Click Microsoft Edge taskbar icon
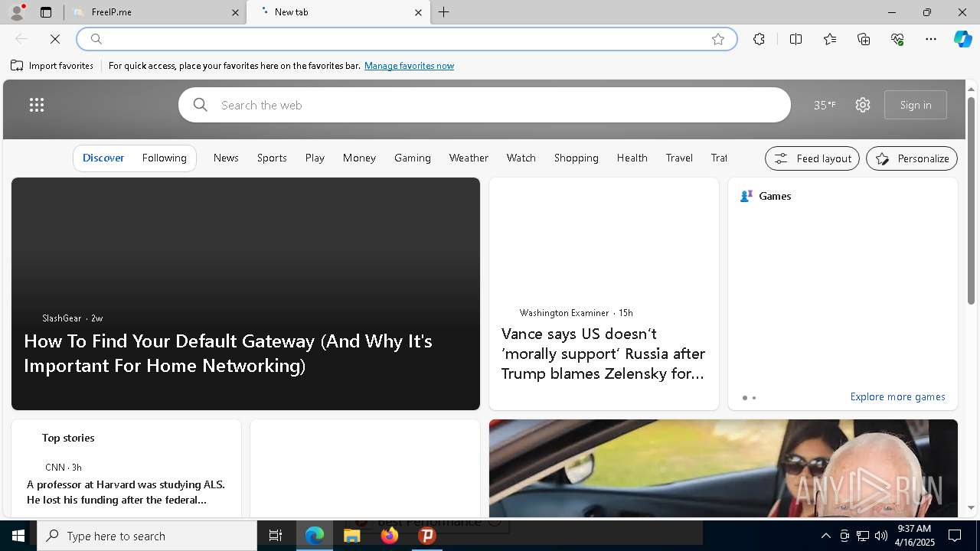Image resolution: width=980 pixels, height=551 pixels. pyautogui.click(x=315, y=536)
